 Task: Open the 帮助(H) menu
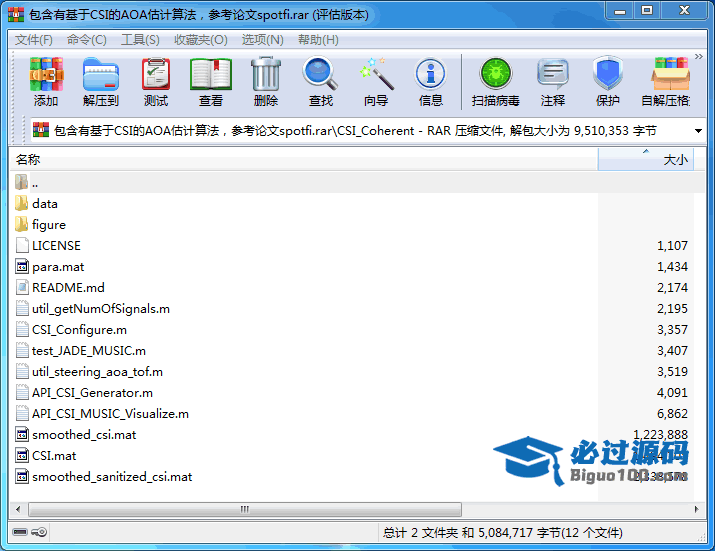pos(318,40)
